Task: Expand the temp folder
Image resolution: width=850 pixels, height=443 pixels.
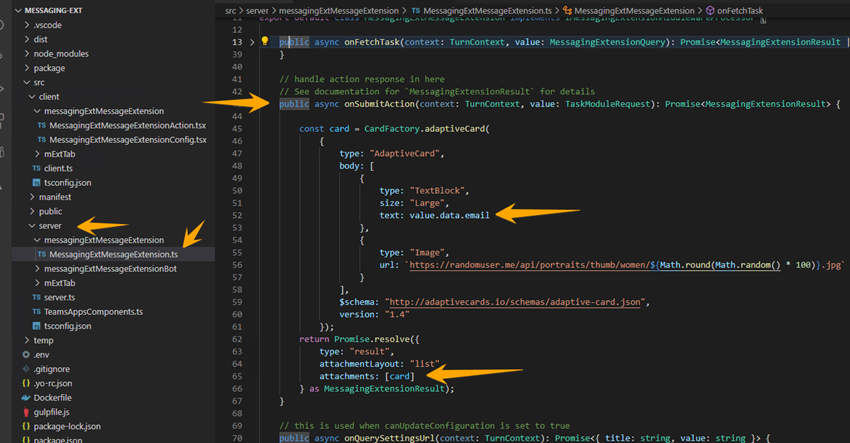Action: pos(27,341)
